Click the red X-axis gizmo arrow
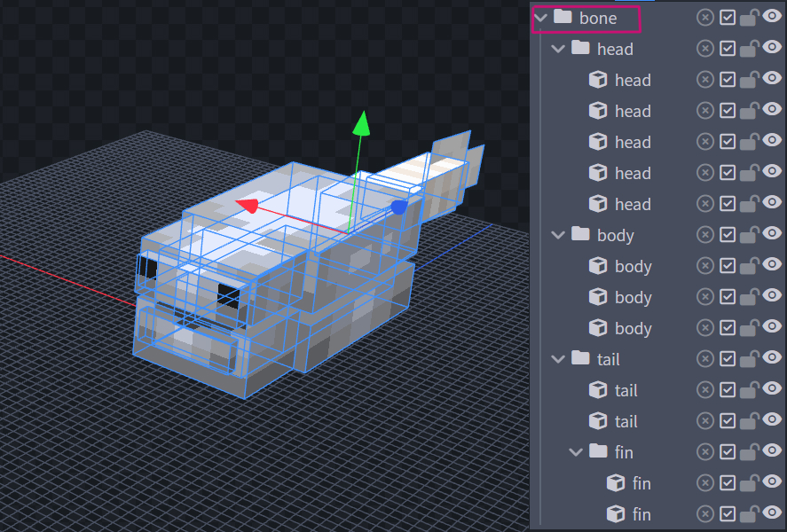 coord(248,206)
